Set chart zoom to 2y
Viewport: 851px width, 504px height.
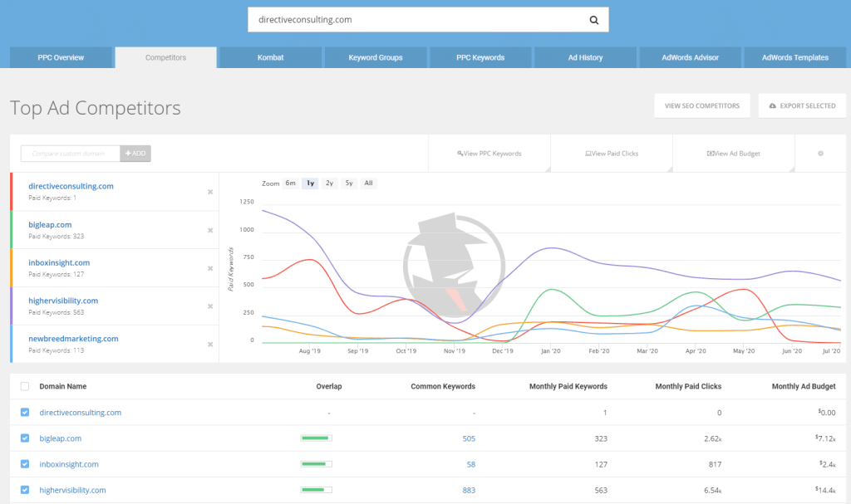tap(329, 183)
